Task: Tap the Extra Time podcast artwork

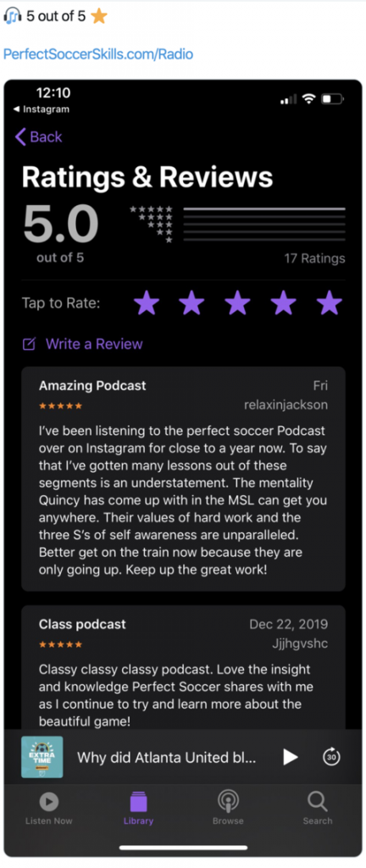Action: point(42,757)
